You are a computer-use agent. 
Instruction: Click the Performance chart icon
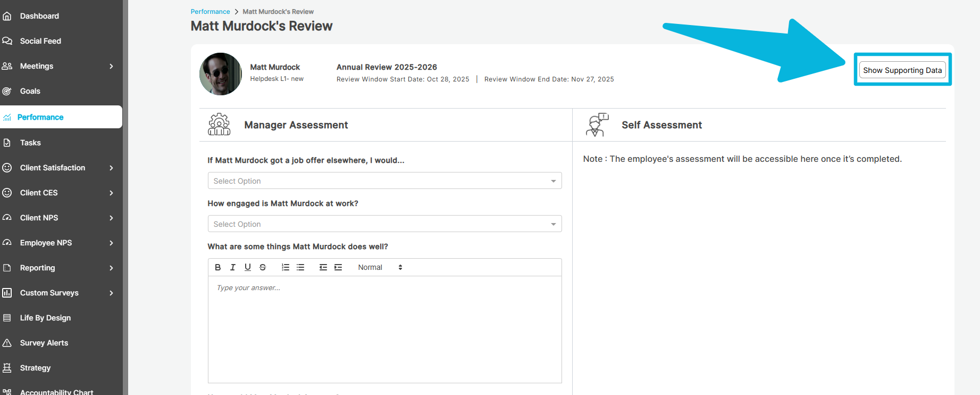(7, 117)
